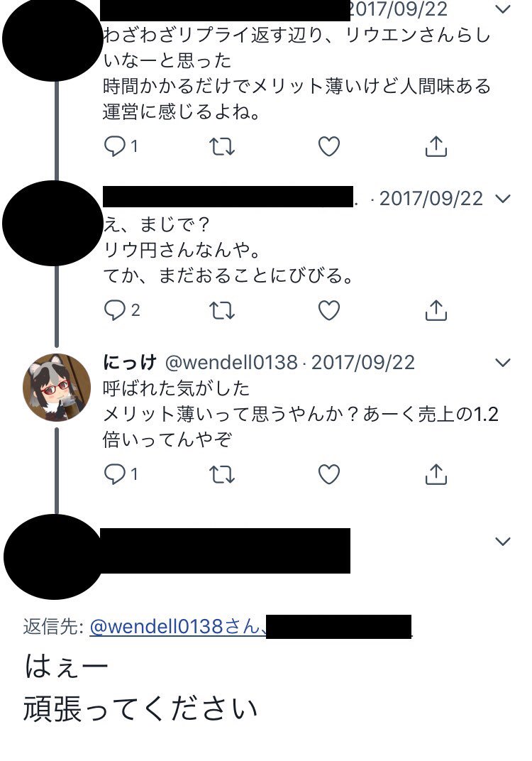Retweet the え、まじで？ tweet
532x761 pixels.
coord(222,310)
